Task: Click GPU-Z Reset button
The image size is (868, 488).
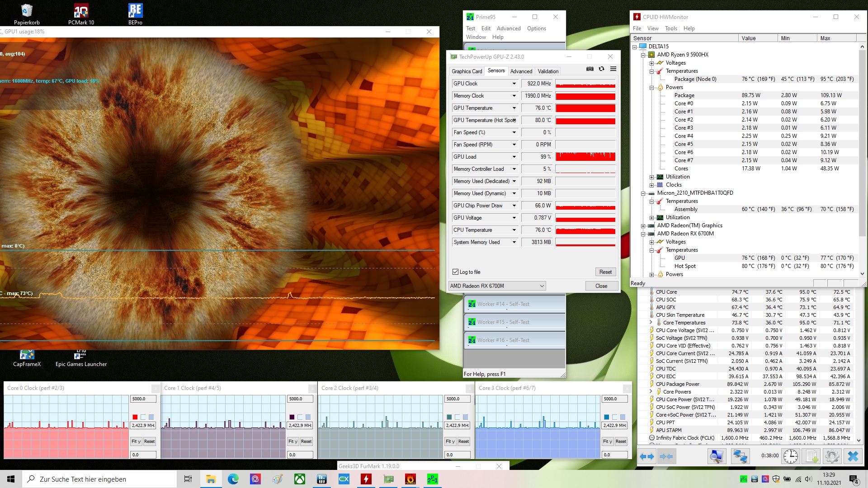Action: click(x=605, y=272)
